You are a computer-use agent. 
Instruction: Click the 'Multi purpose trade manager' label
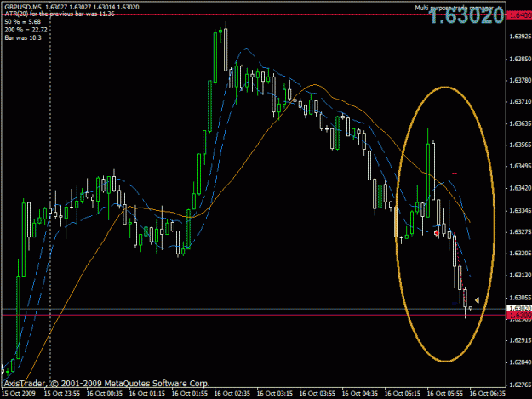click(454, 8)
